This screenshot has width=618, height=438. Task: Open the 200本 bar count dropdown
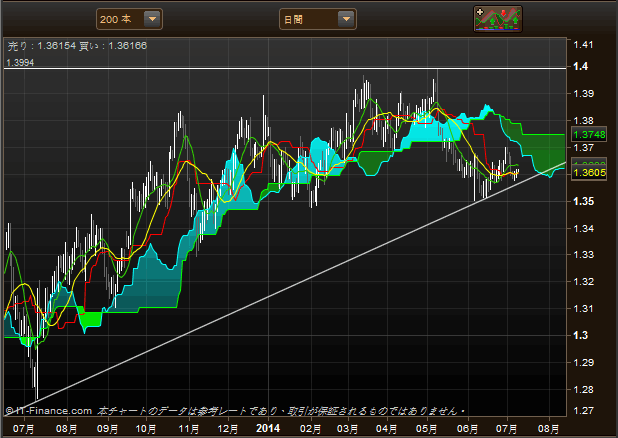[x=129, y=19]
